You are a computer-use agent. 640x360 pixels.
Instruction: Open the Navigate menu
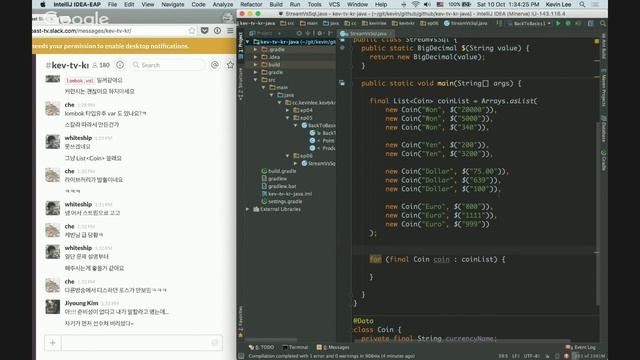[173, 4]
